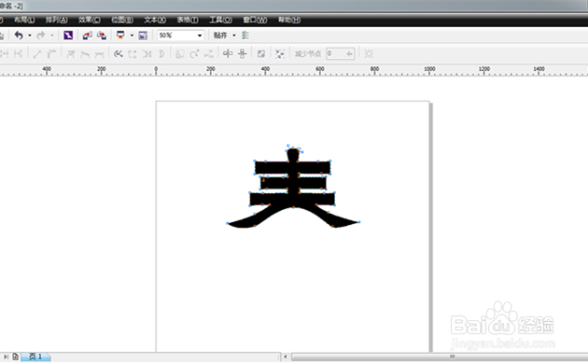The image size is (588, 364).
Task: Click the select all nodes icon
Action: [x=280, y=54]
